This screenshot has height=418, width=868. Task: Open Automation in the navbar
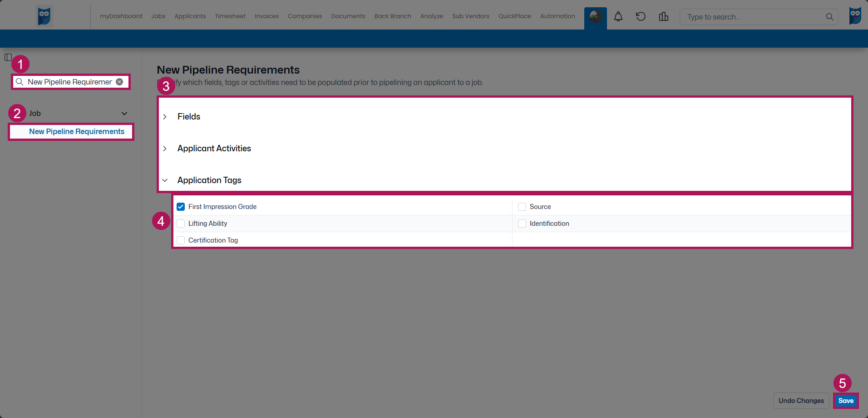[x=557, y=16]
